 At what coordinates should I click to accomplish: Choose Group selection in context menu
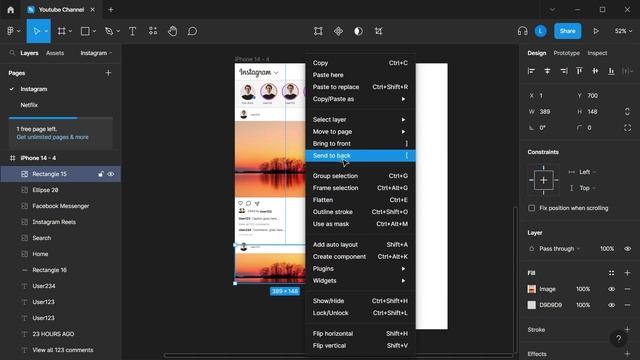tap(360, 176)
